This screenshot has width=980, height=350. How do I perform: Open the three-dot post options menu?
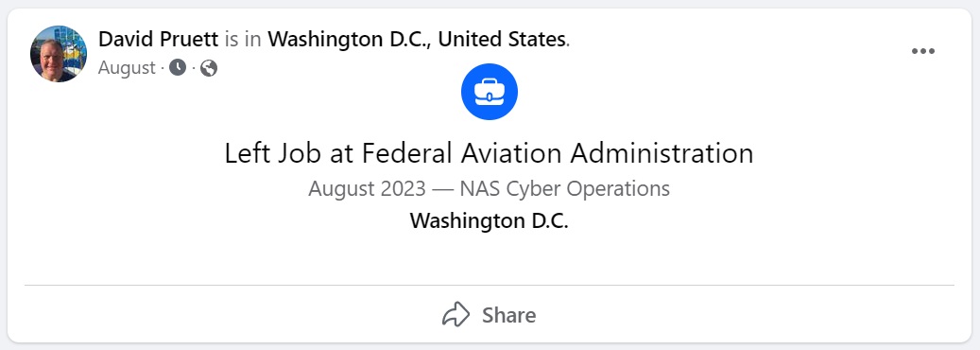[923, 51]
